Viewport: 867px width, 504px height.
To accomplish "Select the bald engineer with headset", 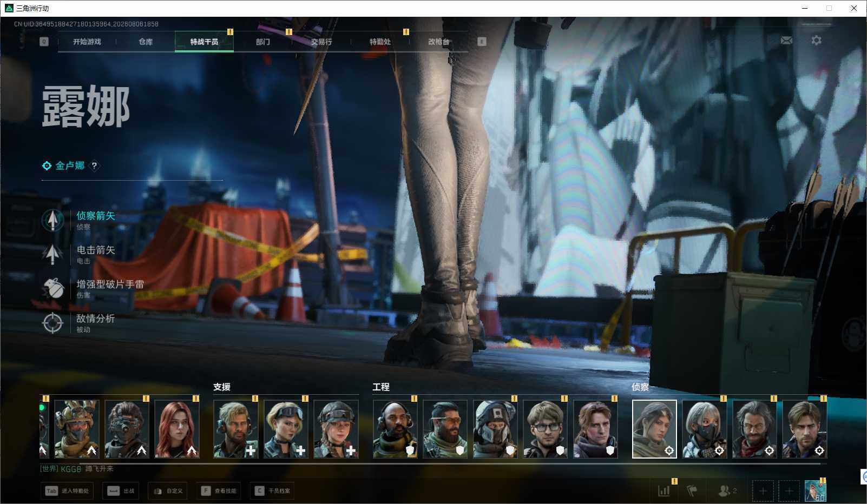I will click(x=395, y=429).
